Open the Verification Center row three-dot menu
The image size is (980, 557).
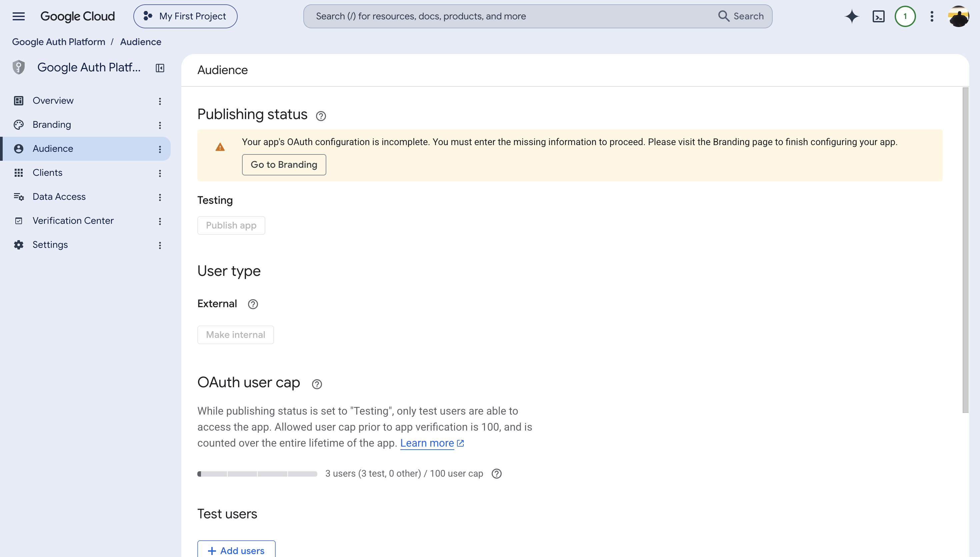[160, 221]
